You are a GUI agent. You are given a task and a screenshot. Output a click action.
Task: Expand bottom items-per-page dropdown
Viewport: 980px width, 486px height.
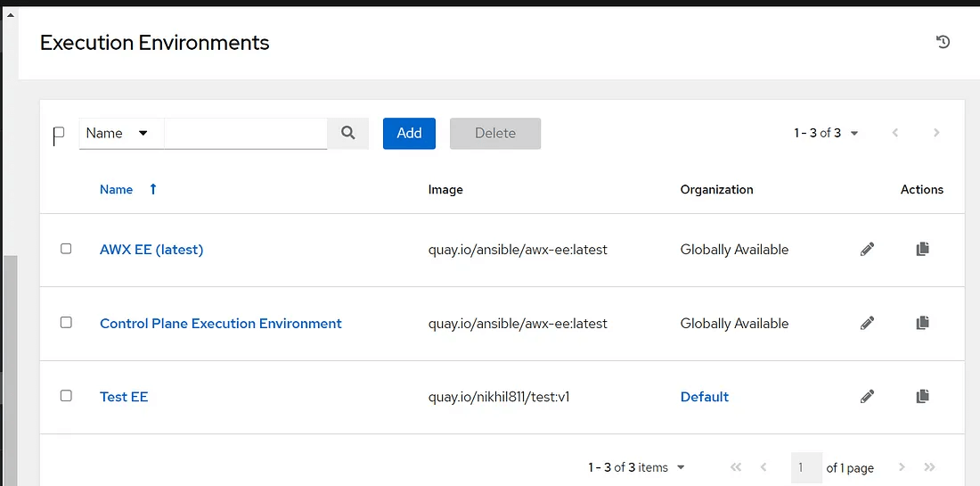click(636, 467)
